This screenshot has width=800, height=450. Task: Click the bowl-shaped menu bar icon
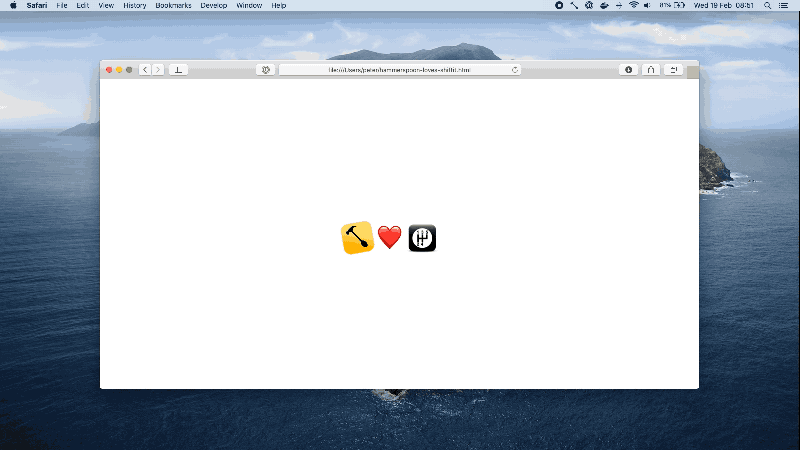[604, 6]
